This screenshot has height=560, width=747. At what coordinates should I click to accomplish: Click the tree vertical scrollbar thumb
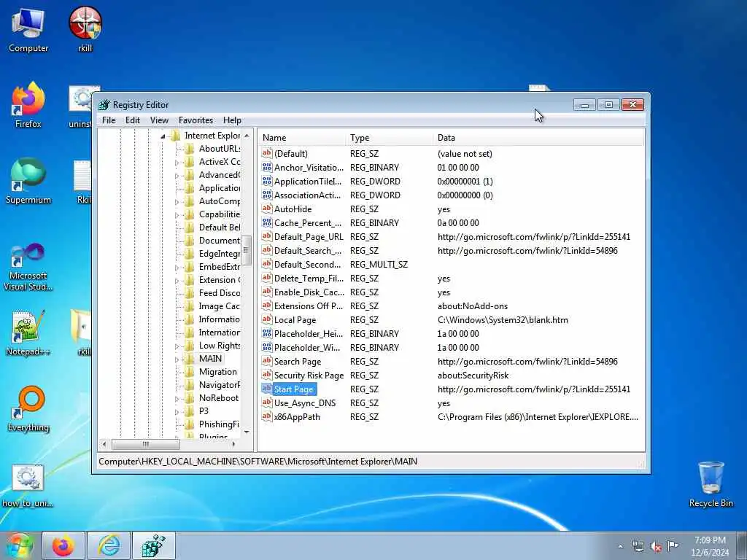pyautogui.click(x=247, y=251)
